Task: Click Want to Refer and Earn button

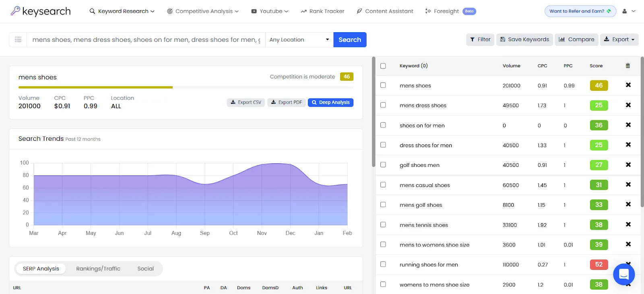Action: [x=580, y=11]
